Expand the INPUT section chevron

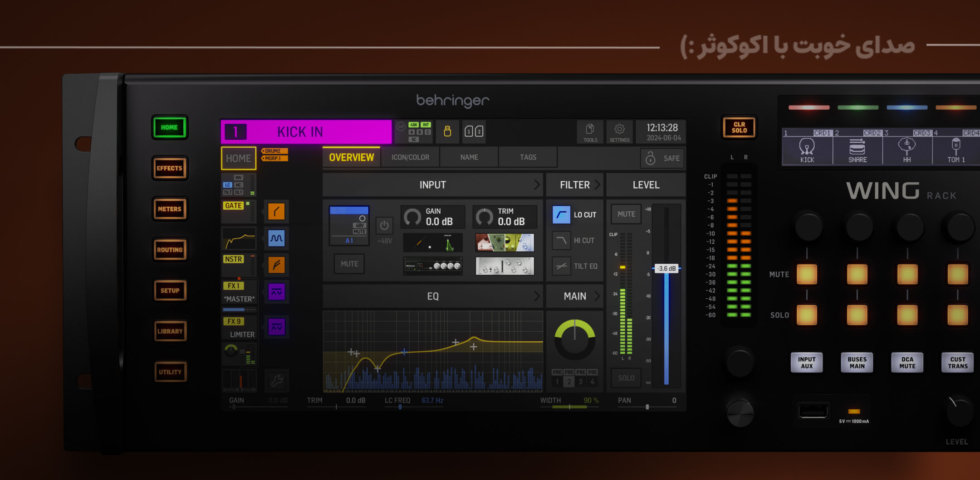537,185
